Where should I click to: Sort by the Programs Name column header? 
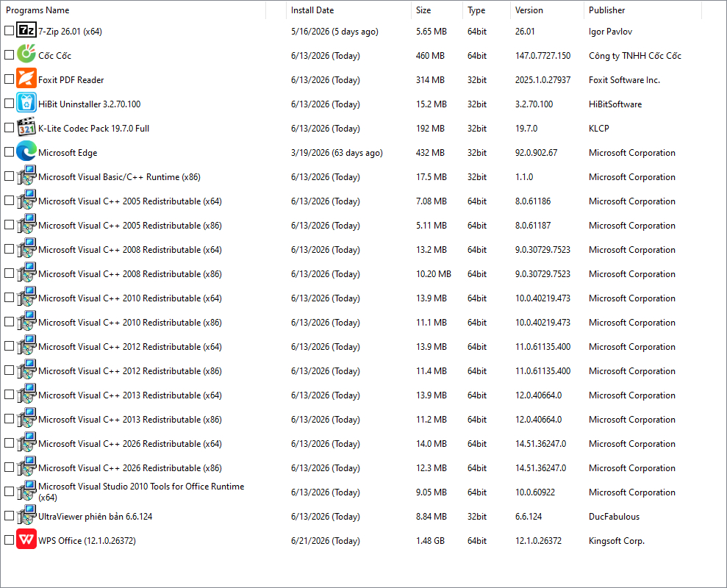[x=134, y=10]
